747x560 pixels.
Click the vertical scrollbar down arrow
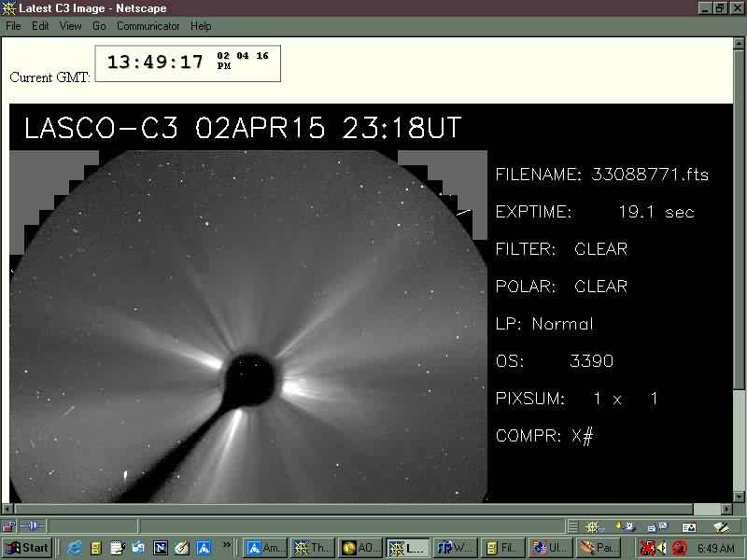point(739,497)
